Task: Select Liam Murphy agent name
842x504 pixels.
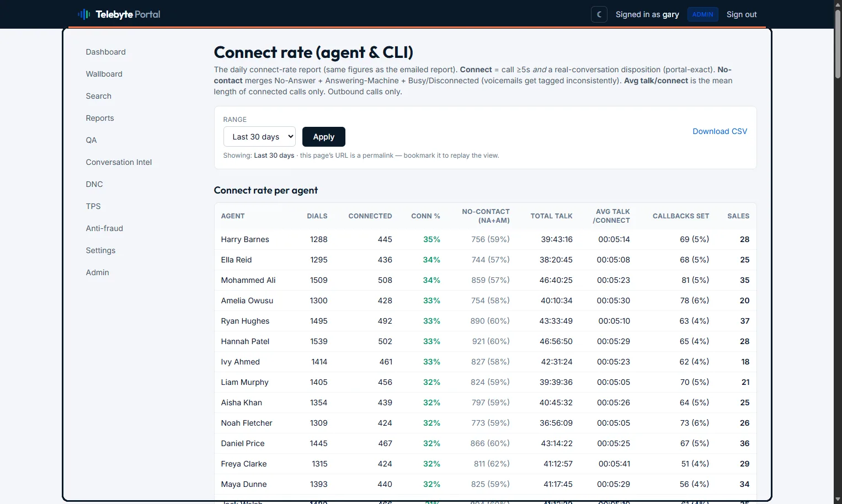Action: click(x=244, y=382)
